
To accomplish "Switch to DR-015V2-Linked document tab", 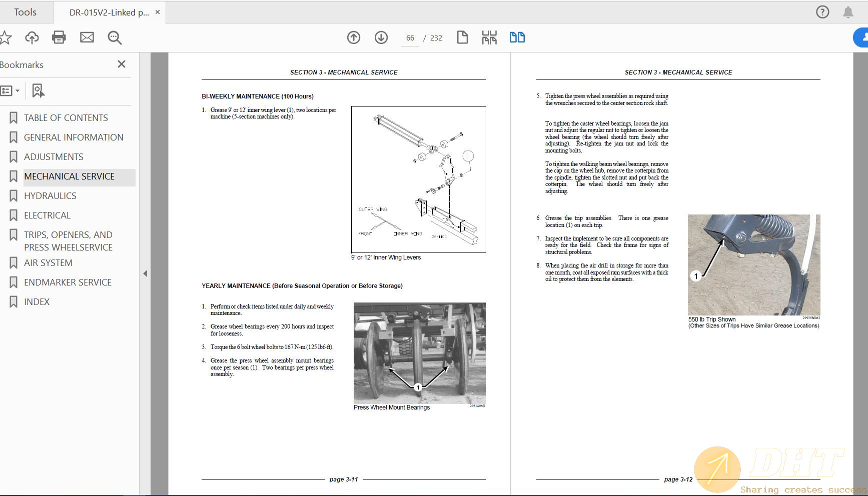I will click(x=109, y=12).
